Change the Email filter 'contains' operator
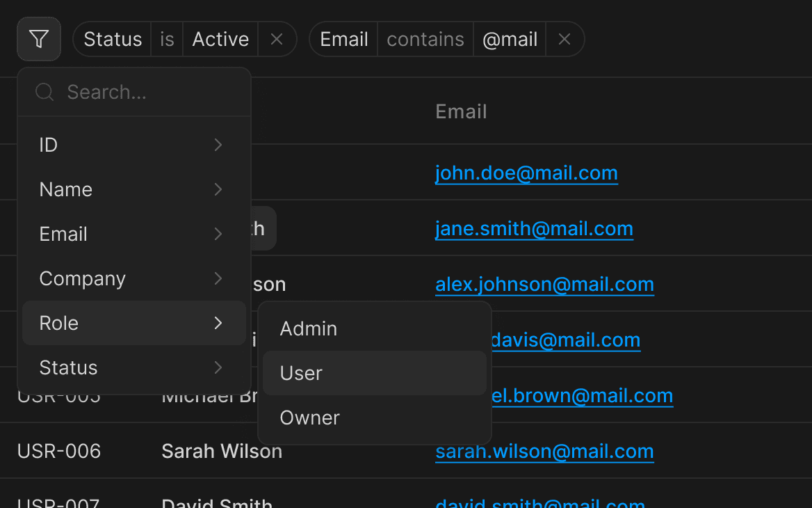Screen dimensions: 812x508 tap(425, 40)
